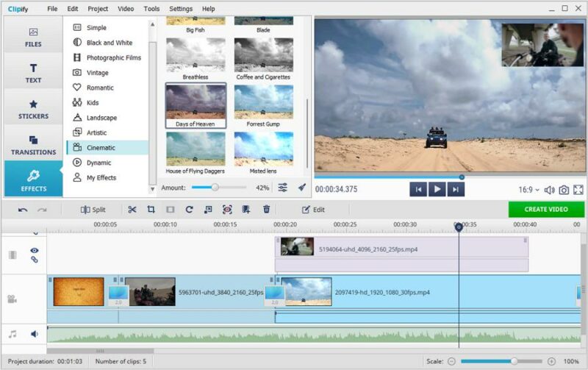Switch preview to fullscreen
The width and height of the screenshot is (588, 370).
(x=578, y=190)
